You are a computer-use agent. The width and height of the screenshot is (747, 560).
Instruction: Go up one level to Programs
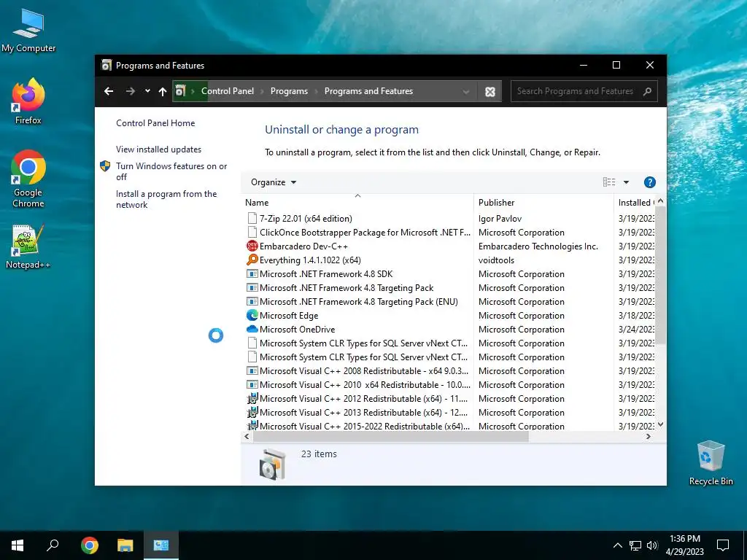click(163, 91)
